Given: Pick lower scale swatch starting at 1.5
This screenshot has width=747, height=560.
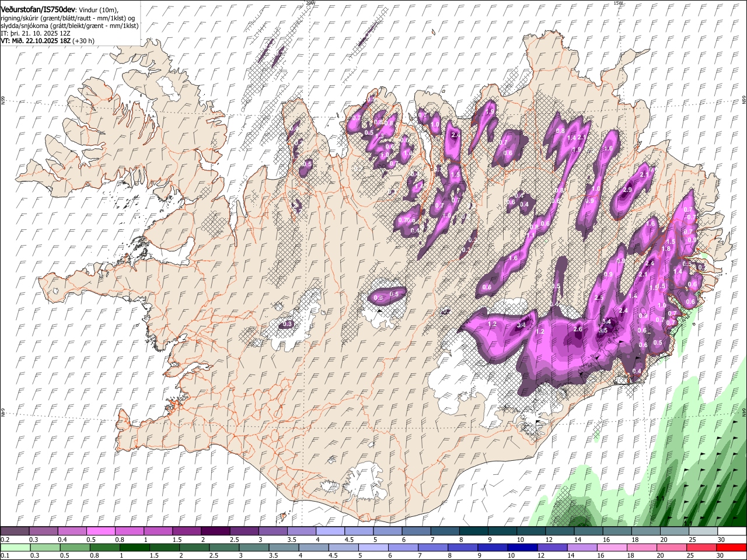Looking at the screenshot, I should 165,547.
